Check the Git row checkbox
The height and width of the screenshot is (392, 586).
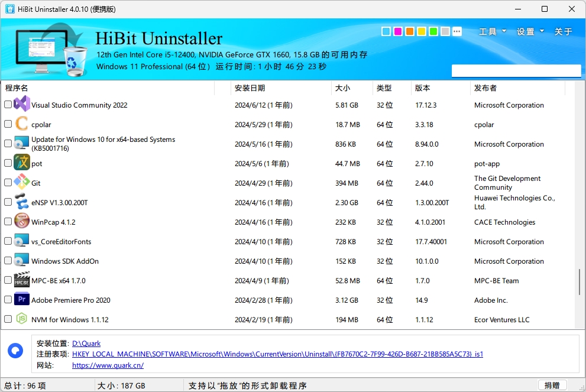(x=8, y=182)
